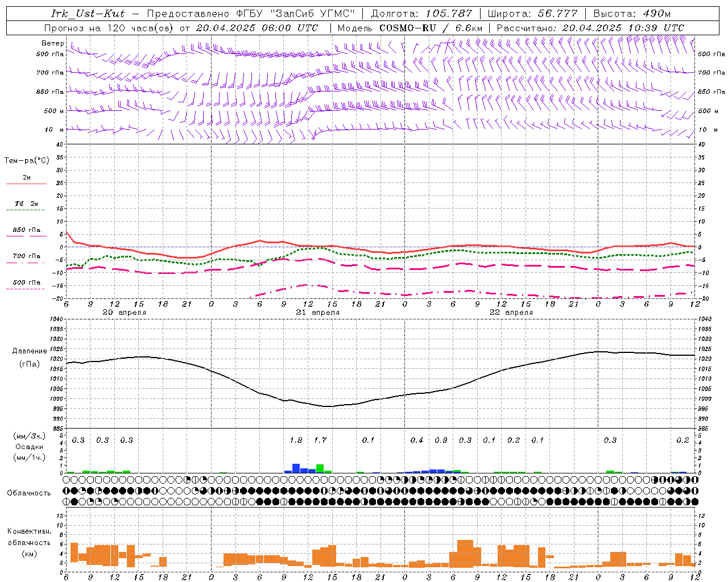Click the Тем-ра(°C) panel label

(27, 161)
